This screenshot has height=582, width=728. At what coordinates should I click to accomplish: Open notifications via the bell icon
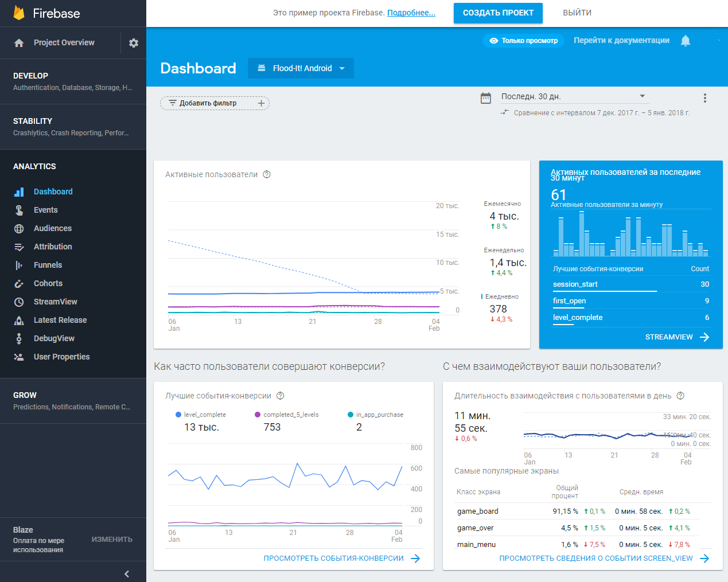pyautogui.click(x=685, y=41)
